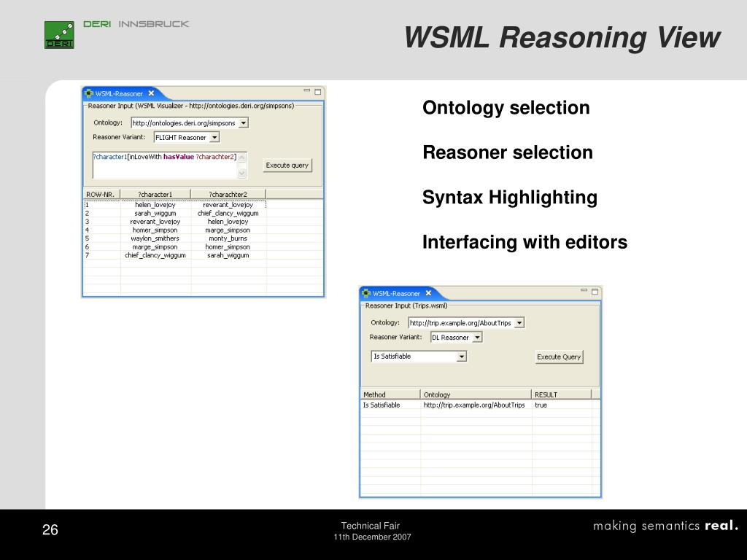Maximize the simpsons reasoner view
747x560 pixels.
(318, 91)
